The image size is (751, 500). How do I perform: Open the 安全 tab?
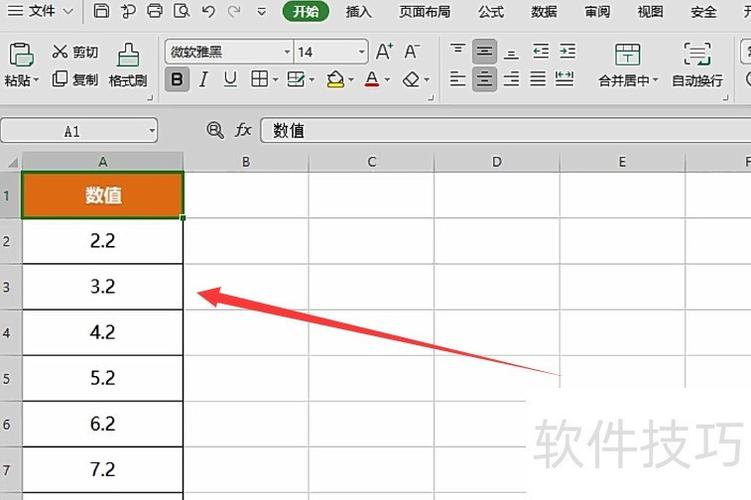pos(704,11)
